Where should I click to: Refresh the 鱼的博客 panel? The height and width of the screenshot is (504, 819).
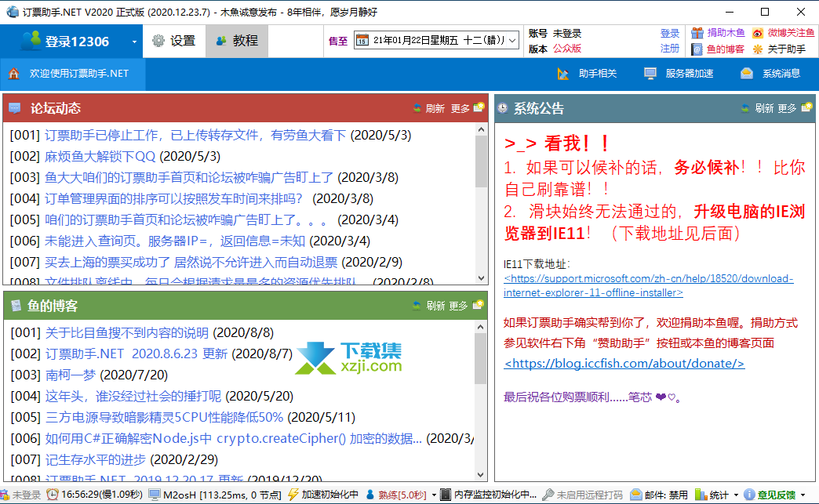pyautogui.click(x=429, y=306)
